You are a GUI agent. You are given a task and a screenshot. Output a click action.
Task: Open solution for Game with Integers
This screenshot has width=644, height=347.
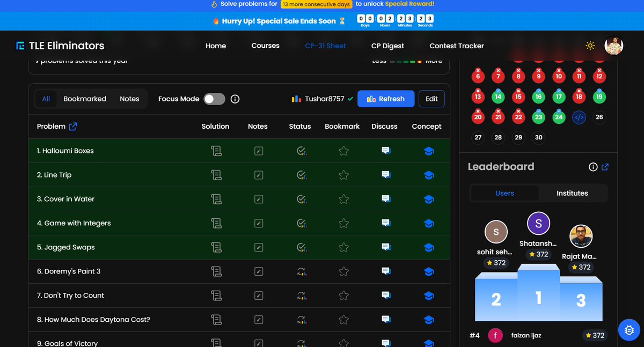(x=216, y=223)
